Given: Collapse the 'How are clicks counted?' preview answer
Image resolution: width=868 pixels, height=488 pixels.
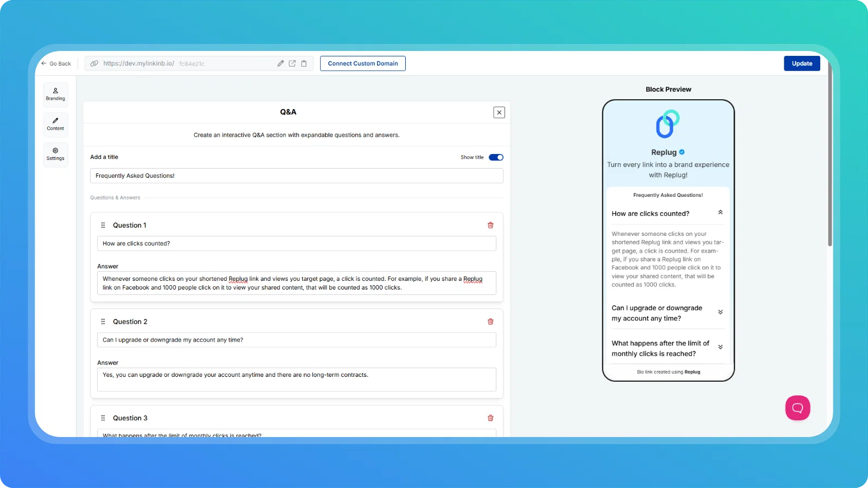Looking at the screenshot, I should [x=720, y=213].
